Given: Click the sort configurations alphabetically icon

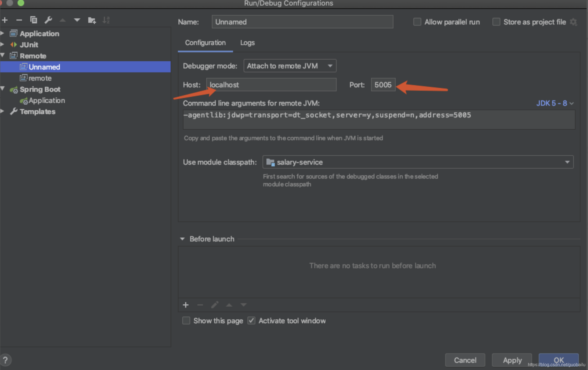Looking at the screenshot, I should tap(106, 20).
